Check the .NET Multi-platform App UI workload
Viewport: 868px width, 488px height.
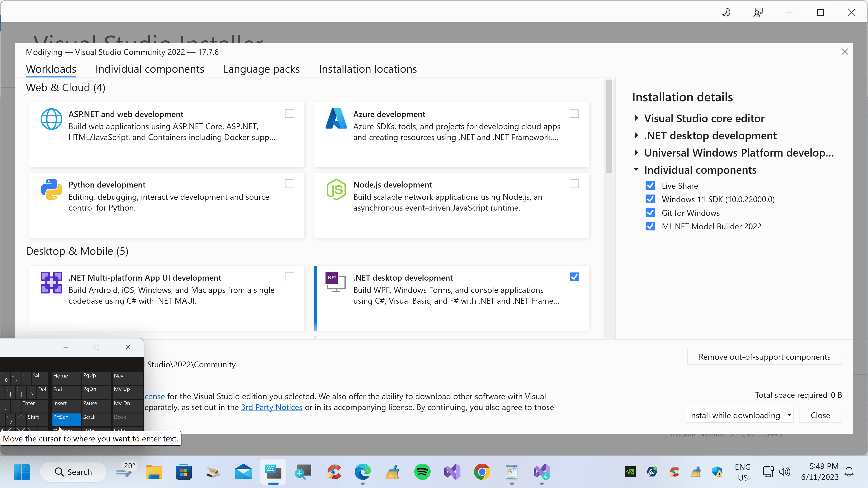pos(289,277)
